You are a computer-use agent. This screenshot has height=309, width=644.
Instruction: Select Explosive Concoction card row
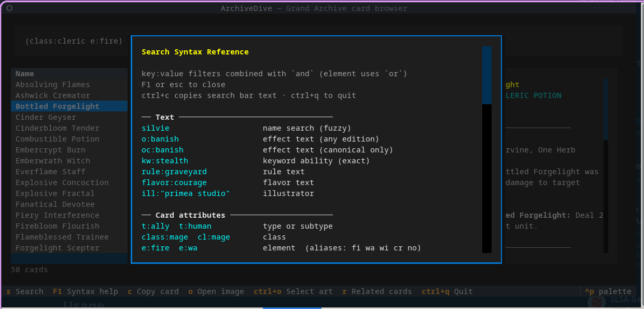click(x=69, y=182)
